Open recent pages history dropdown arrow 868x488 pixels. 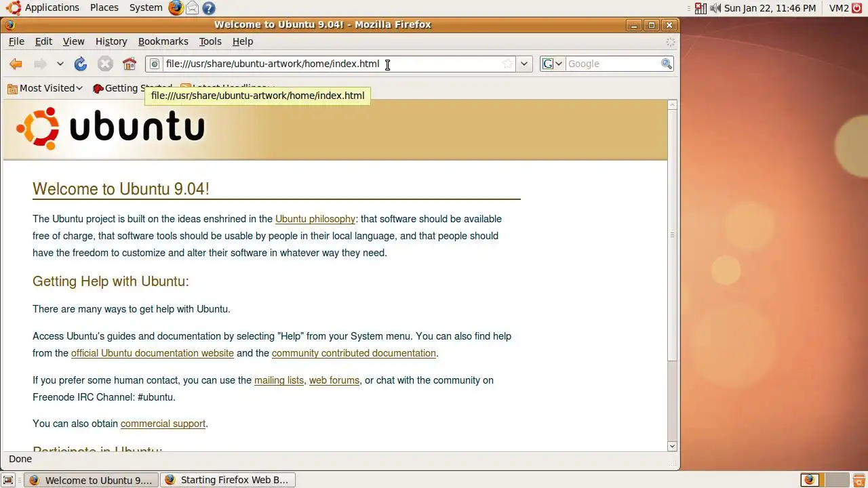[x=60, y=64]
